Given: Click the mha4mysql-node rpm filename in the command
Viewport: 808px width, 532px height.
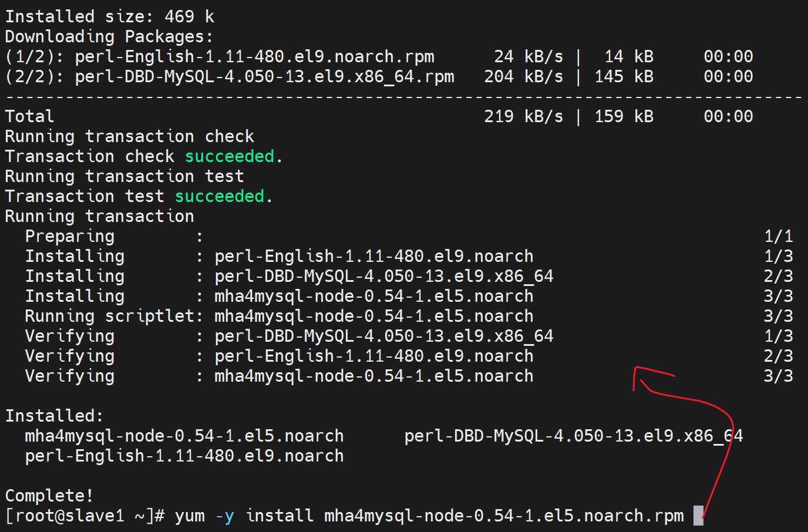Looking at the screenshot, I should (x=504, y=516).
